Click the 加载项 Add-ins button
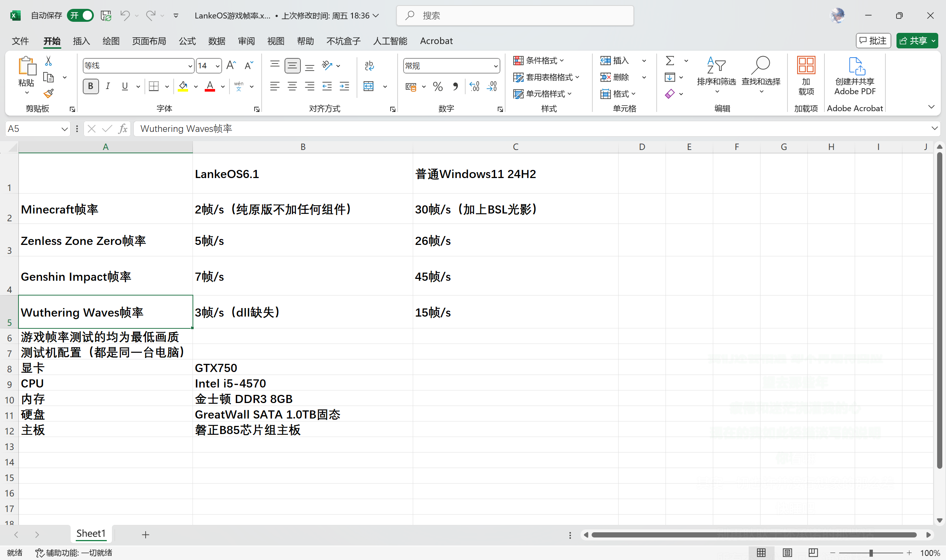Image resolution: width=946 pixels, height=560 pixels. [x=806, y=75]
